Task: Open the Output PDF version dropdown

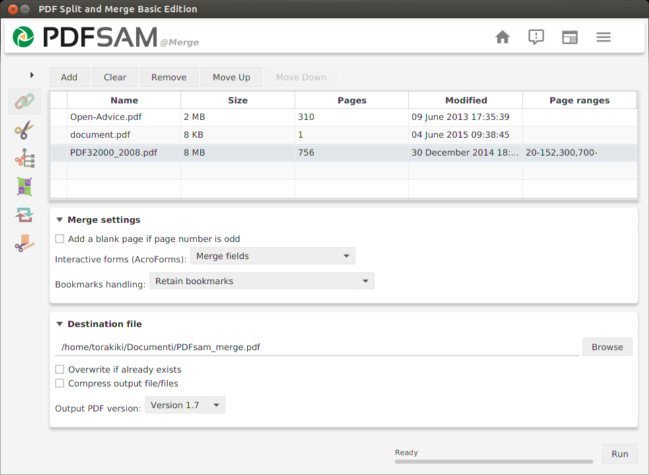Action: (x=185, y=405)
